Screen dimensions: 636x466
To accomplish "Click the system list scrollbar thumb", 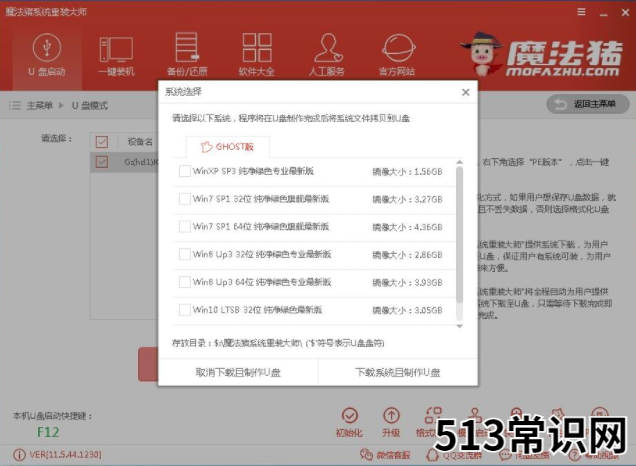I will tap(460, 235).
